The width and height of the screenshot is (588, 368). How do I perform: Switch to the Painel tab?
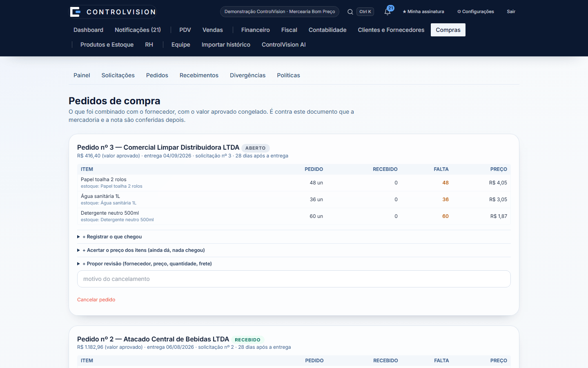click(82, 75)
